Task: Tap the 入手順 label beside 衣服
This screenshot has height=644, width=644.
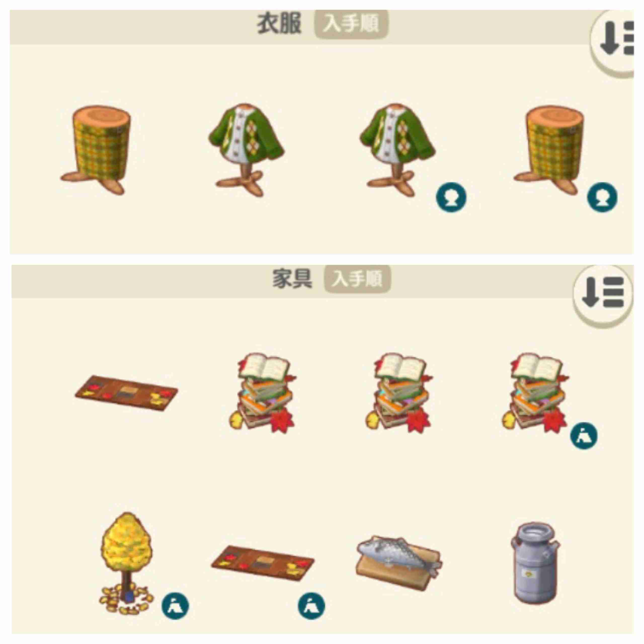Action: click(351, 25)
